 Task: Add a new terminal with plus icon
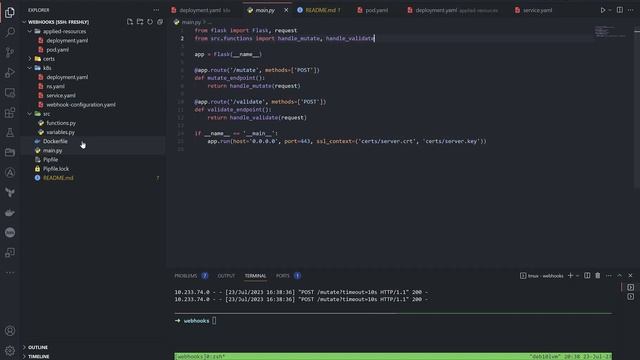[x=570, y=276]
